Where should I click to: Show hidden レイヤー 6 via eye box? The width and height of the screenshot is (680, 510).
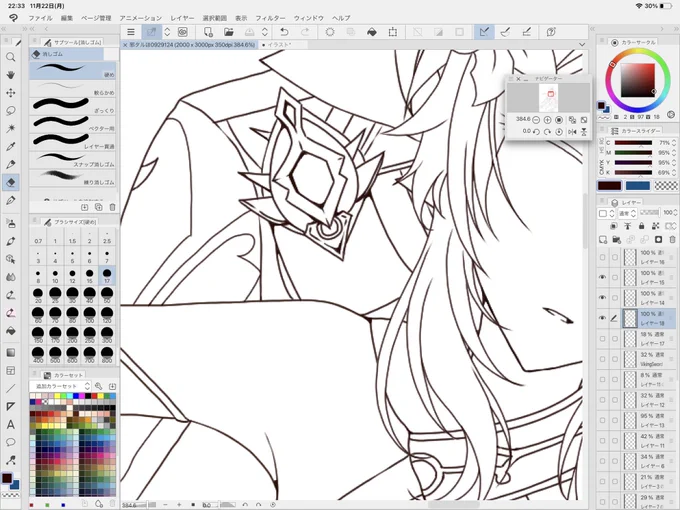(x=602, y=461)
